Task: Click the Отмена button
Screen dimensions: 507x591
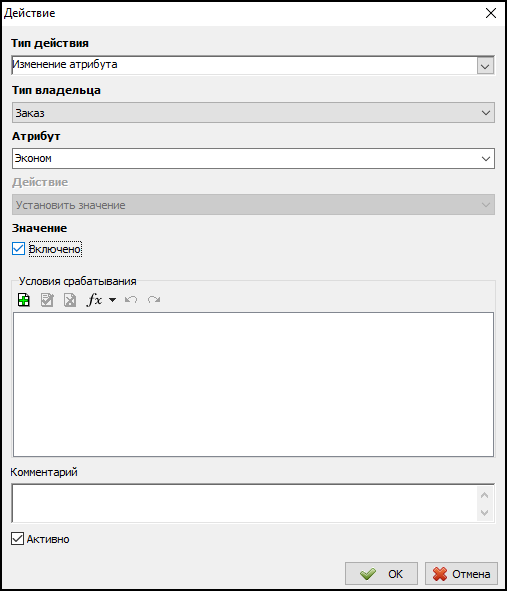Action: click(461, 574)
